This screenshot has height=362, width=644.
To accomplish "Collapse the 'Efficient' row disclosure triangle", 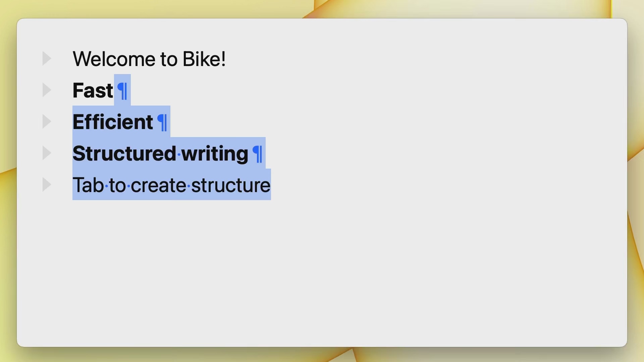I will (x=47, y=122).
